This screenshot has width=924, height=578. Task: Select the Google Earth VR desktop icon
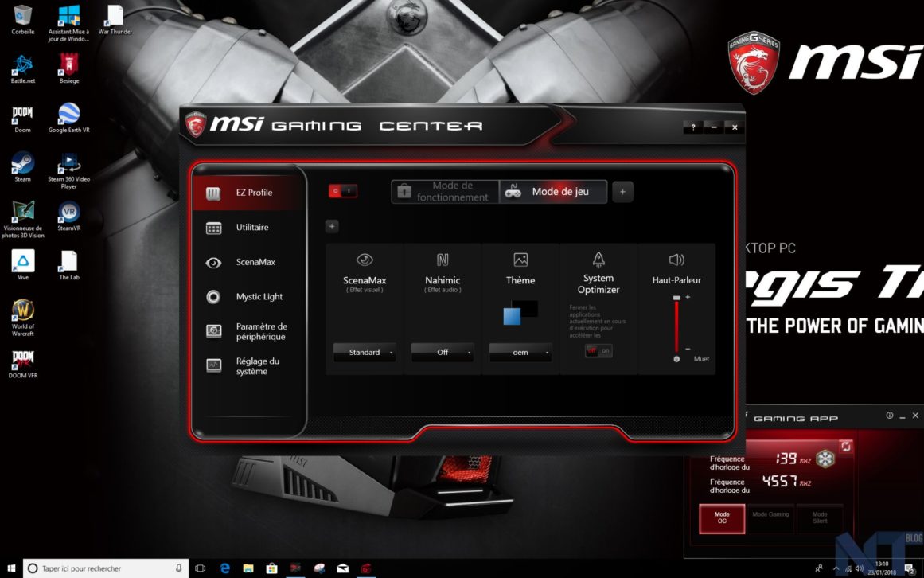point(69,119)
